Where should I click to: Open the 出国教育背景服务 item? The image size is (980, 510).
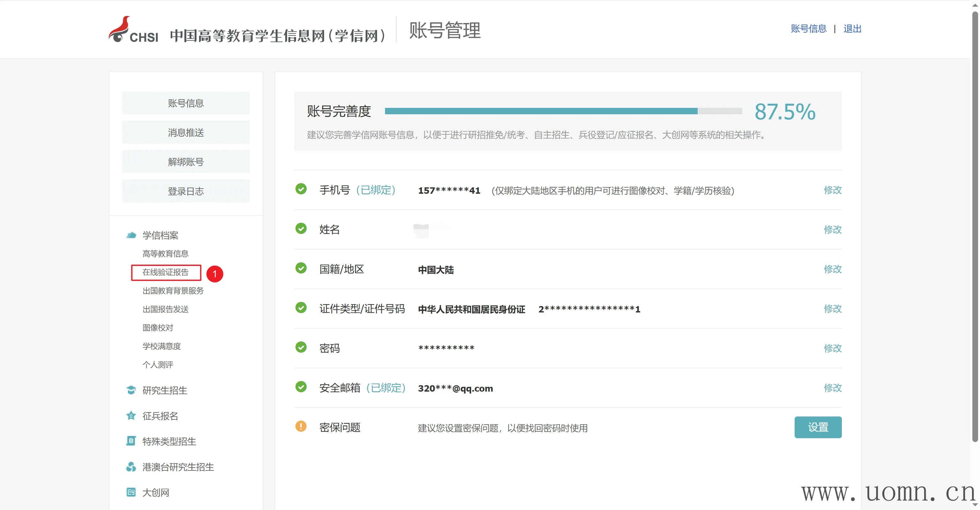click(x=173, y=291)
